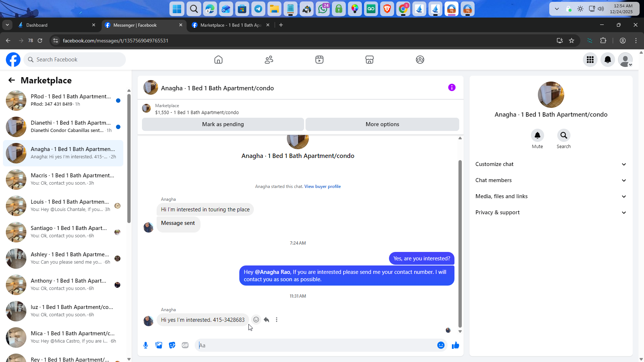React to Anagha's last message with emoji
This screenshot has height=362, width=644.
click(x=256, y=320)
